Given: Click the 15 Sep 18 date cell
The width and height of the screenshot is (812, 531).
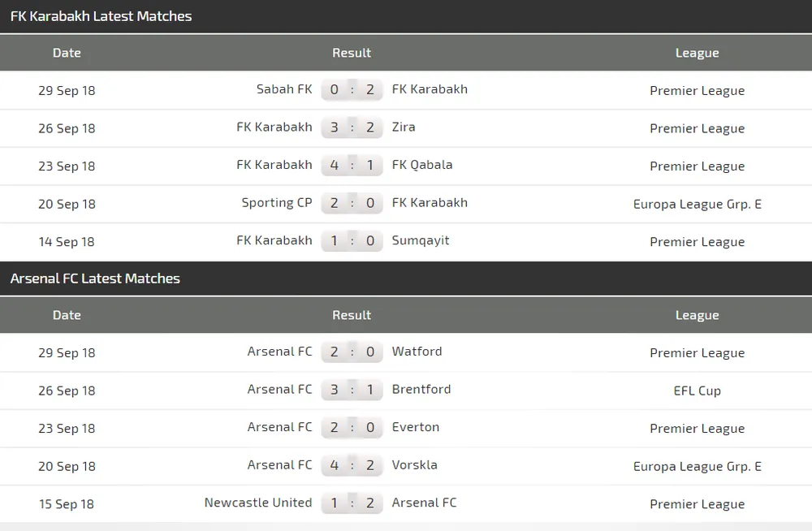Looking at the screenshot, I should [67, 504].
